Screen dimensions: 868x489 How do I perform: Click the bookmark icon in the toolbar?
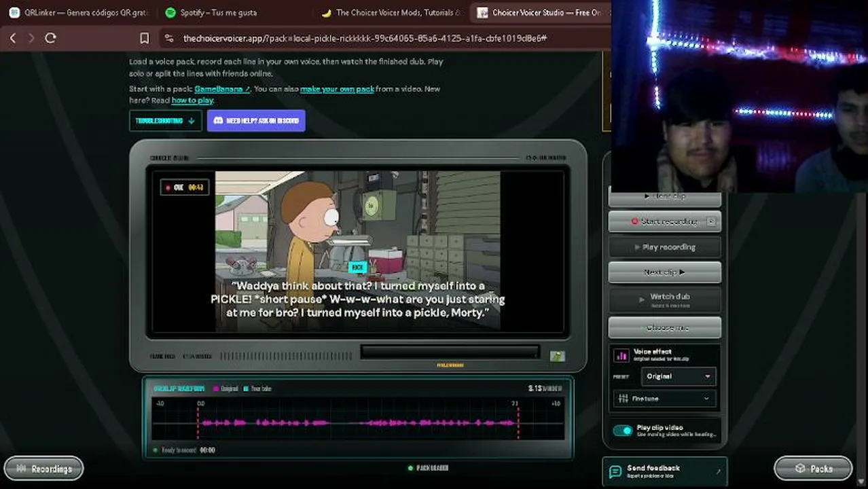[144, 39]
